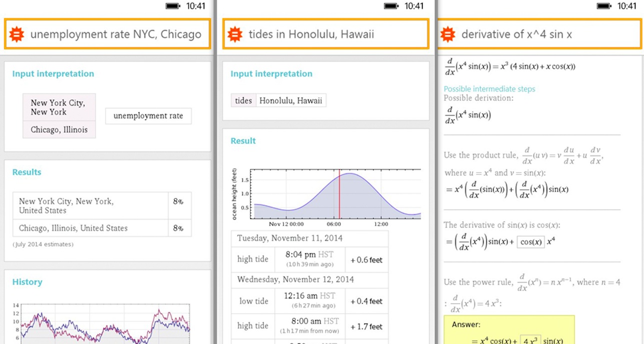Click battery icon on the derivative phone
The image size is (644, 344).
[605, 6]
